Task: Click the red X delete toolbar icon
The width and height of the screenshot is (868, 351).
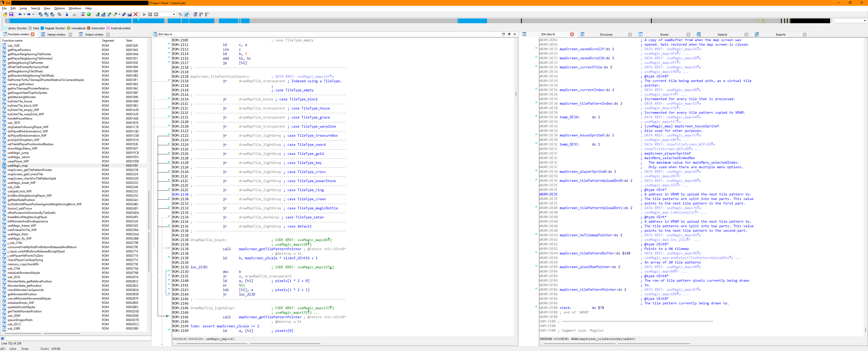Action: pyautogui.click(x=136, y=14)
